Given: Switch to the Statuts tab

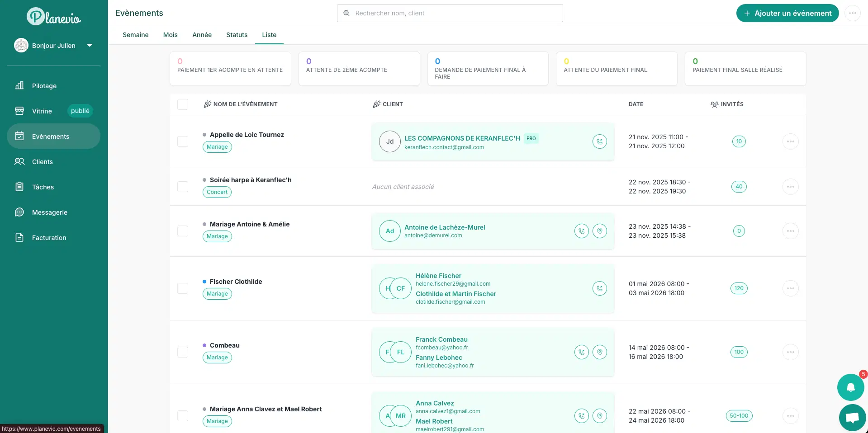Looking at the screenshot, I should [237, 35].
